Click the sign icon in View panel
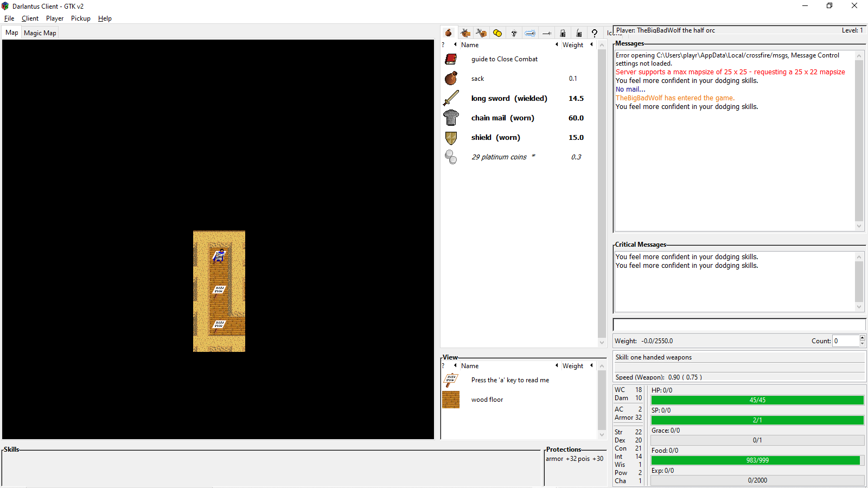This screenshot has width=868, height=488. pyautogui.click(x=451, y=380)
